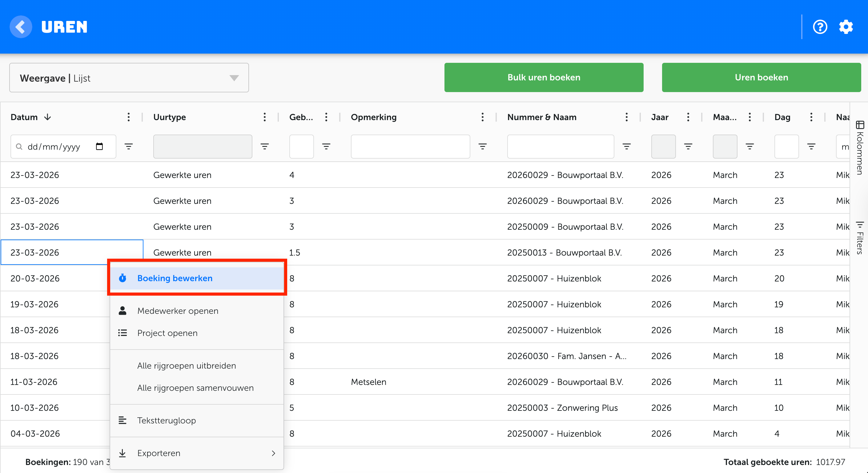Open the calendar date picker icon

click(x=99, y=146)
